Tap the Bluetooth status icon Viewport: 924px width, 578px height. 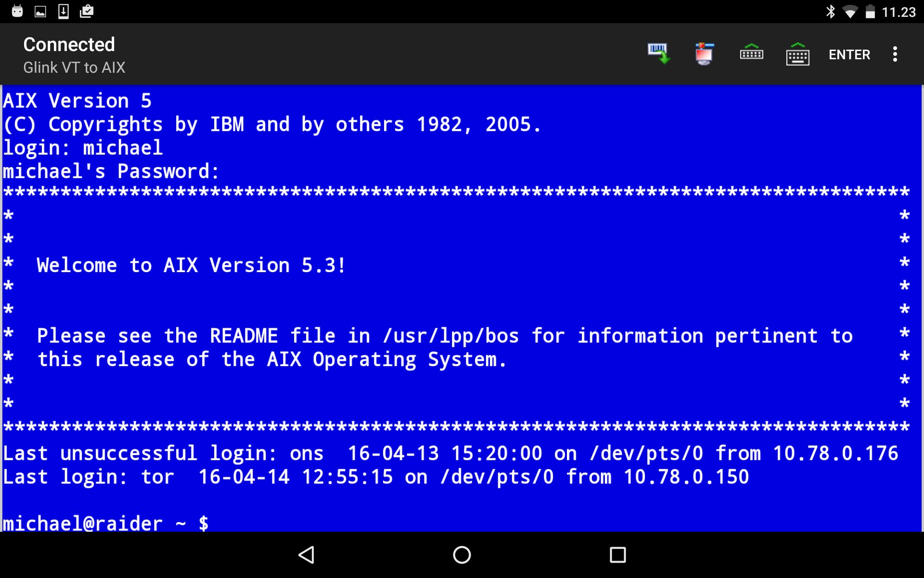830,12
